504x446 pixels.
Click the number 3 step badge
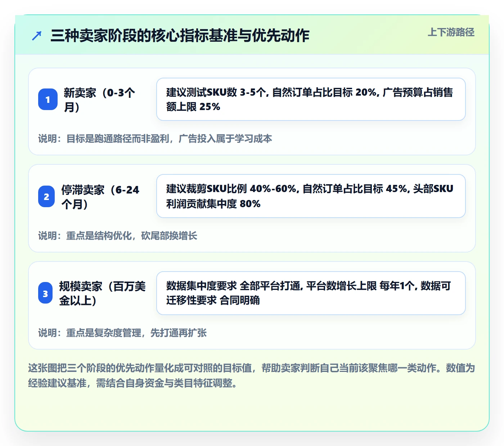click(45, 293)
